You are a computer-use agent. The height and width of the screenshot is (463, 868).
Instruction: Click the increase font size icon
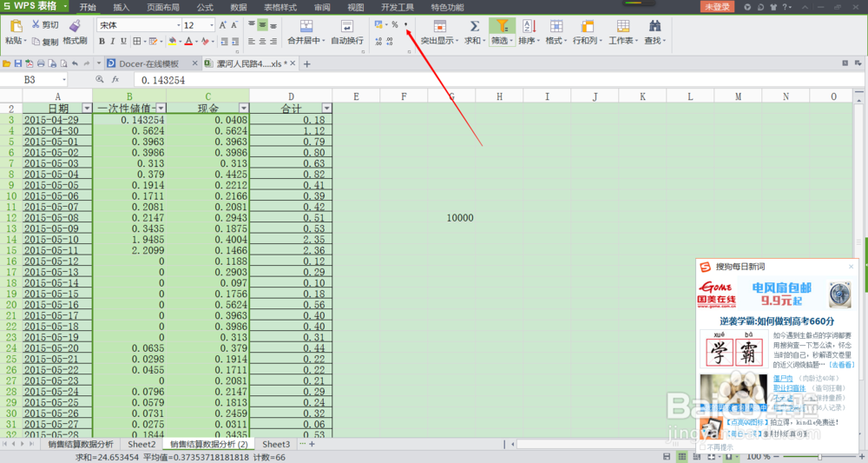pos(222,25)
